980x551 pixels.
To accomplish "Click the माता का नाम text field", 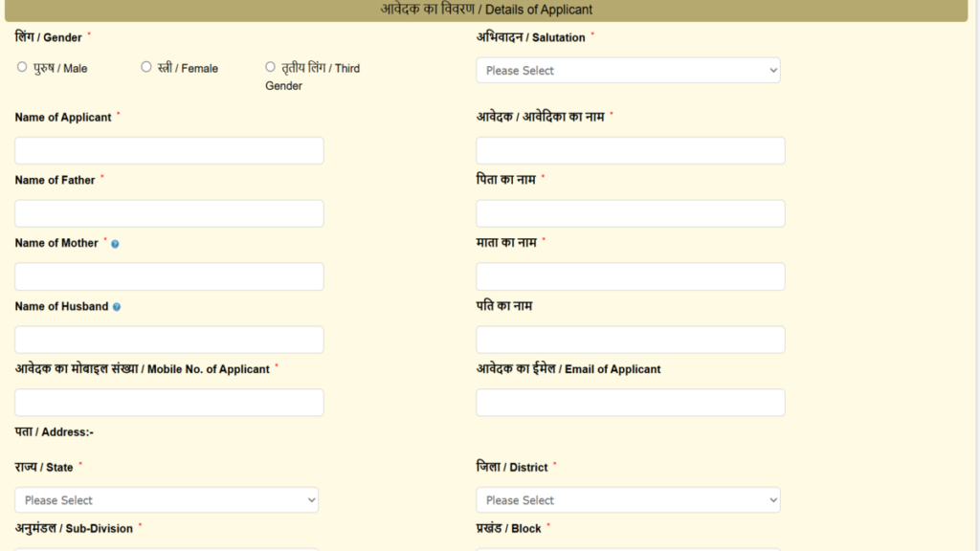I will coord(631,276).
